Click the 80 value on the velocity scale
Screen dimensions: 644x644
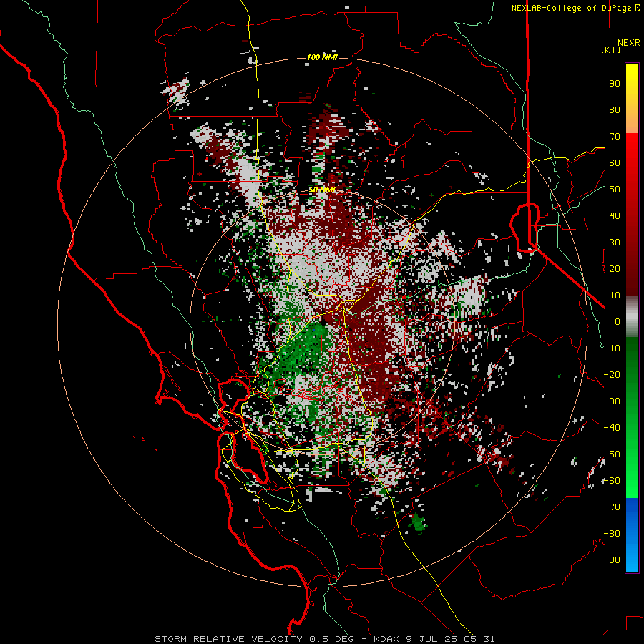615,109
